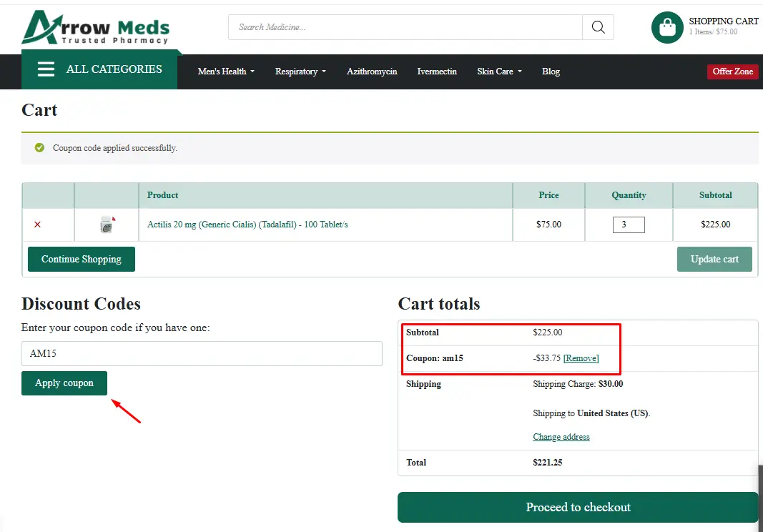Open the Ivermectin menu item
This screenshot has width=763, height=532.
coord(437,72)
